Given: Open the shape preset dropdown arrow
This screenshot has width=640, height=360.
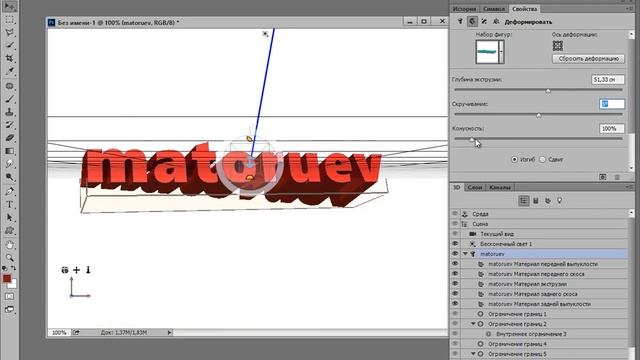Looking at the screenshot, I should pyautogui.click(x=501, y=51).
